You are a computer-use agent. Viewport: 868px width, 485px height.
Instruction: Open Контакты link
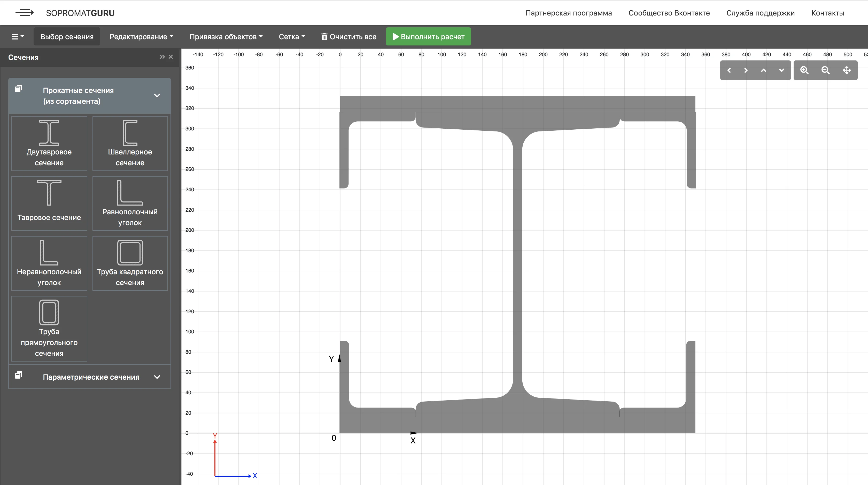coord(827,13)
